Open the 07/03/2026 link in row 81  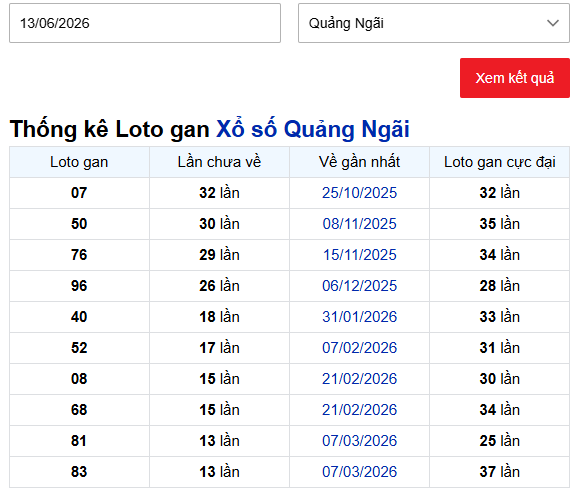click(x=360, y=441)
